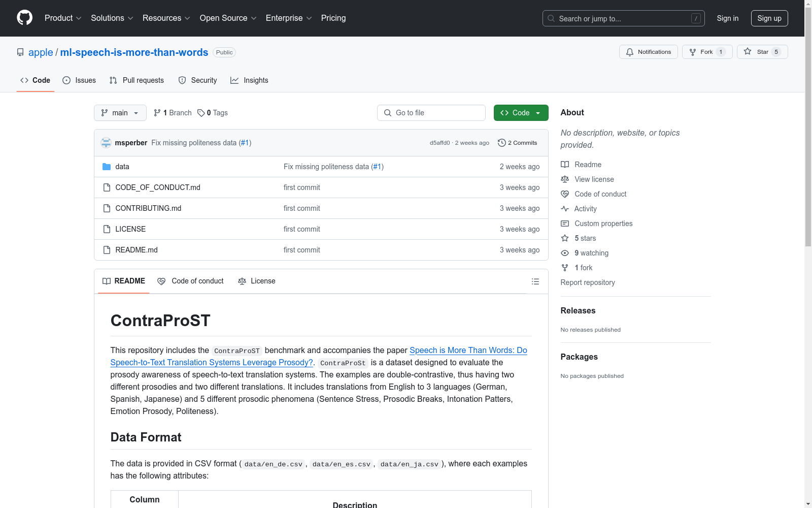The width and height of the screenshot is (812, 508).
Task: Click the README.md file icon
Action: 107,250
